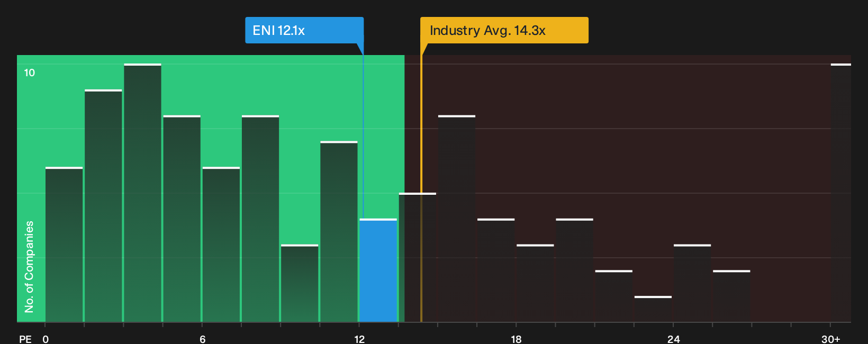Viewport: 868px width, 344px height.
Task: Select the 30+ PE histogram bar
Action: pyautogui.click(x=840, y=193)
